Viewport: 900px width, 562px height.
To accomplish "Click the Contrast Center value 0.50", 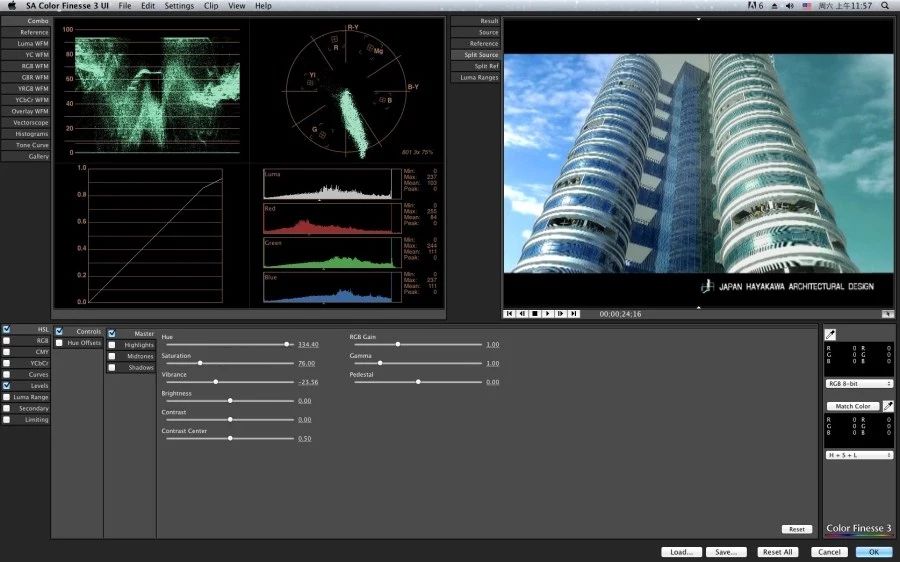I will (305, 439).
